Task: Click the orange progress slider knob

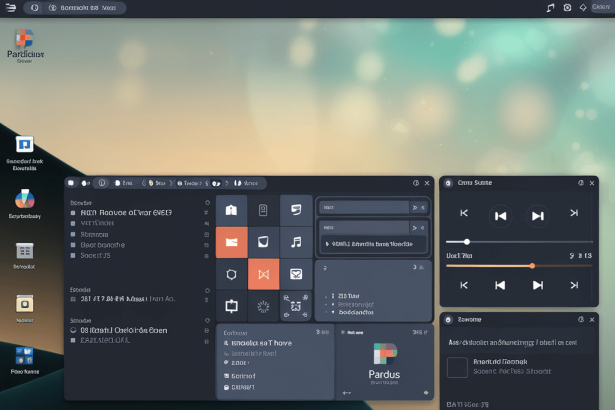Action: click(532, 266)
